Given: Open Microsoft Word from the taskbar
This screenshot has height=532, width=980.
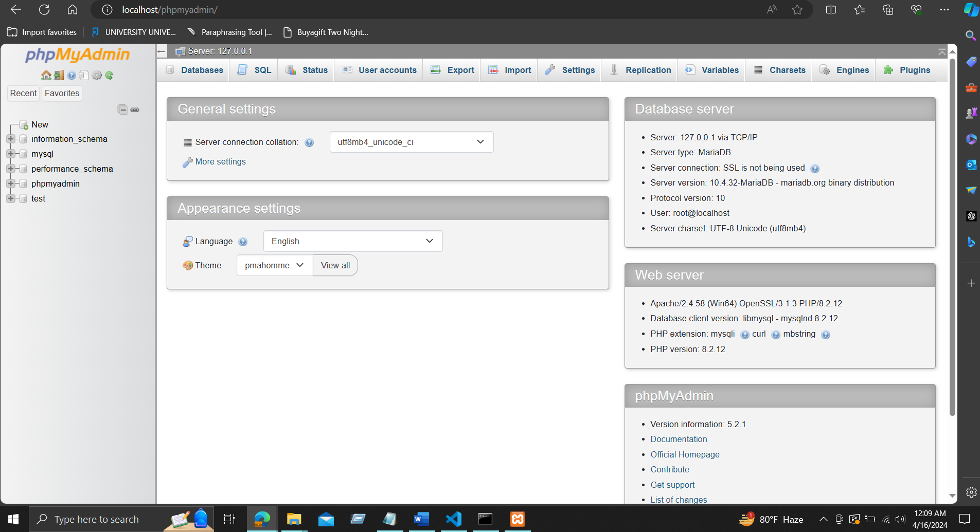Looking at the screenshot, I should click(421, 519).
